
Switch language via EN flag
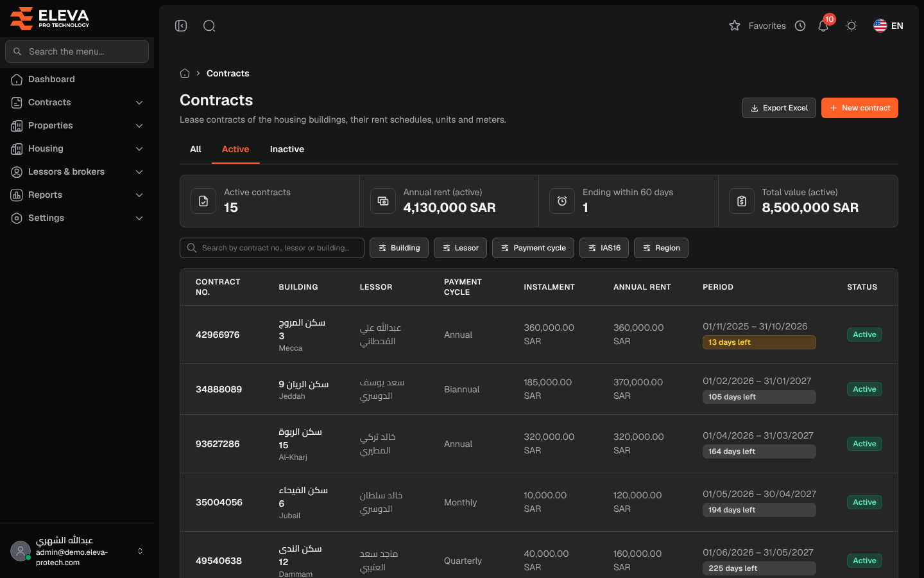[888, 26]
